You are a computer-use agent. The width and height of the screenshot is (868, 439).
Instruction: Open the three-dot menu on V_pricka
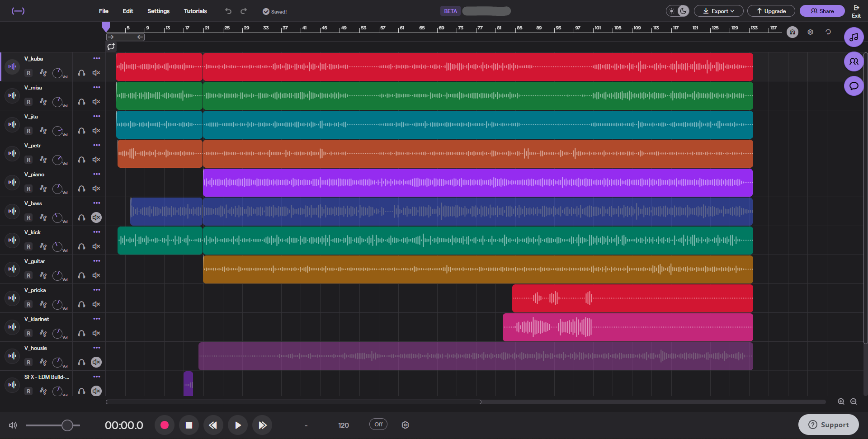point(97,290)
